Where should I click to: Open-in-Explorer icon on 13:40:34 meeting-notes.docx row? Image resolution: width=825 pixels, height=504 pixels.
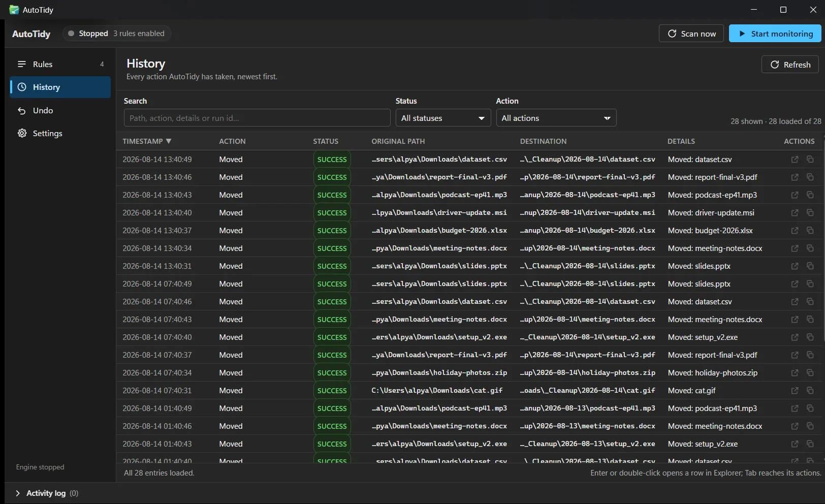pos(795,248)
